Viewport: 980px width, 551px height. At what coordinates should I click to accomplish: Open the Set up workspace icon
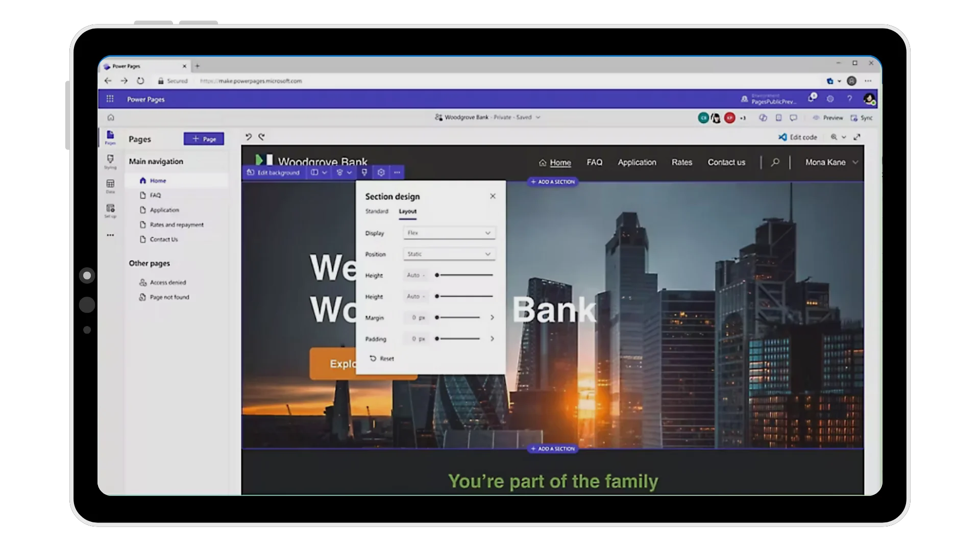pos(110,210)
